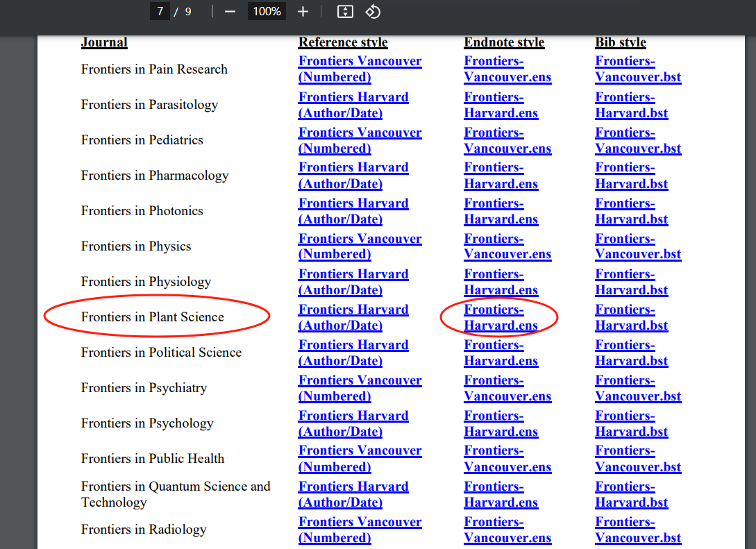
Task: Download Bib file for Frontiers in Psychiatry
Action: pos(639,388)
